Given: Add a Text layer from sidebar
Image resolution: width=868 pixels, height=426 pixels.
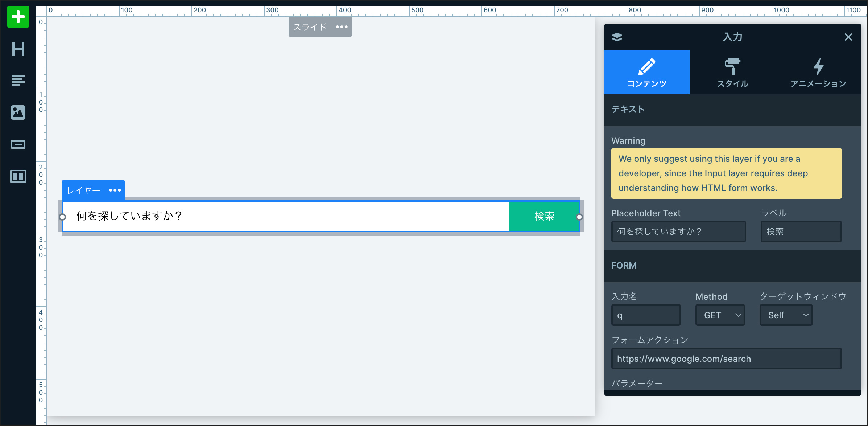Looking at the screenshot, I should [18, 80].
